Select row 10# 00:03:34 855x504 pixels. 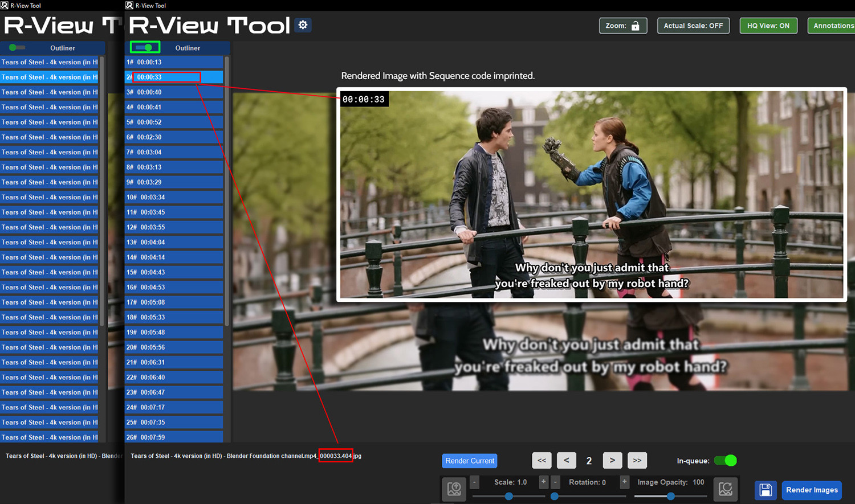[x=174, y=197]
